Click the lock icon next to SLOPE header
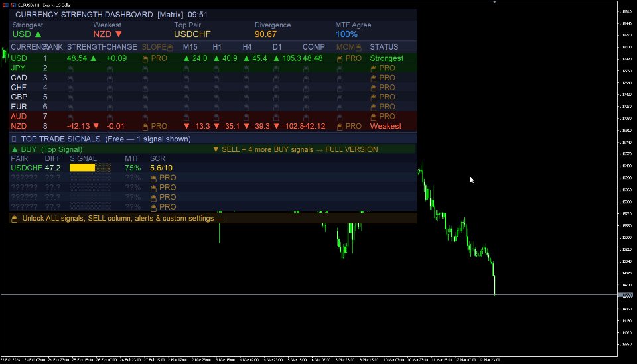Image resolution: width=637 pixels, height=364 pixels. [170, 48]
